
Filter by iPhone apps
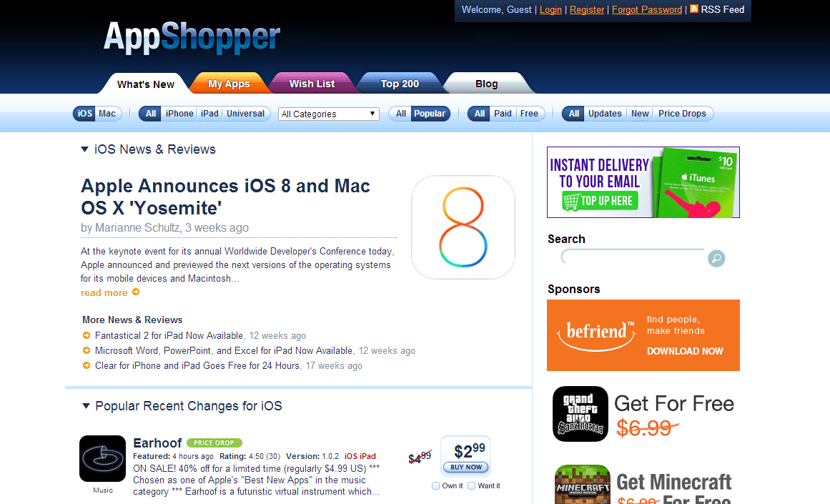point(179,113)
